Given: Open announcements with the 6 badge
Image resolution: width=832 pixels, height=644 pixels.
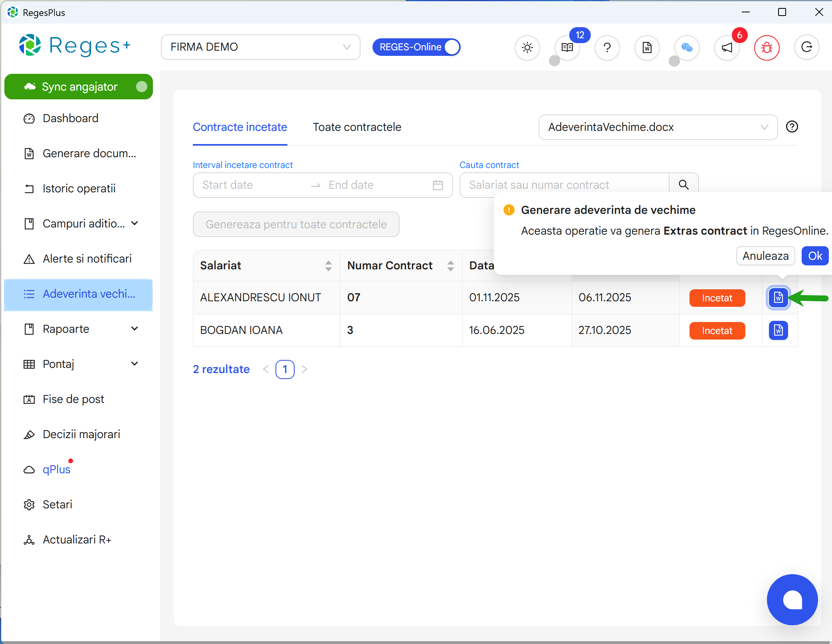Looking at the screenshot, I should pos(727,47).
